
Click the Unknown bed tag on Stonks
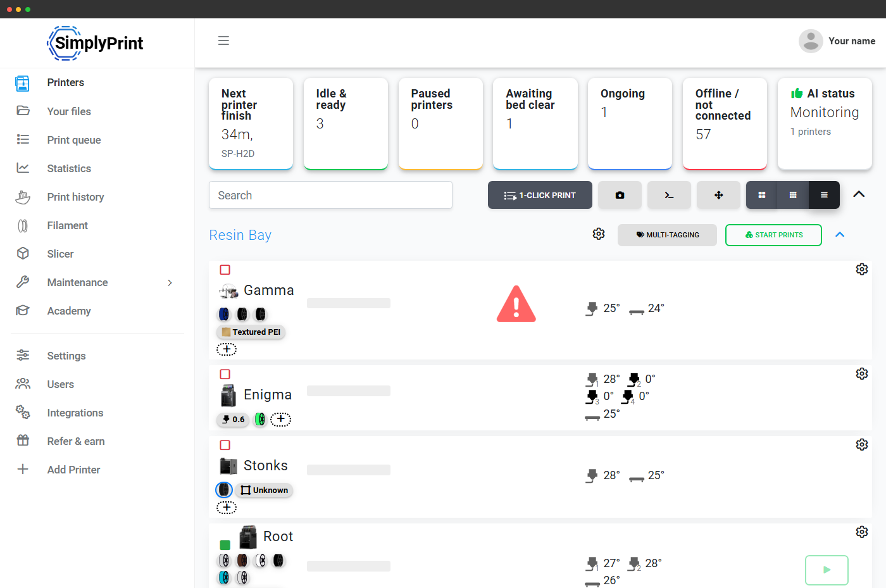click(264, 490)
